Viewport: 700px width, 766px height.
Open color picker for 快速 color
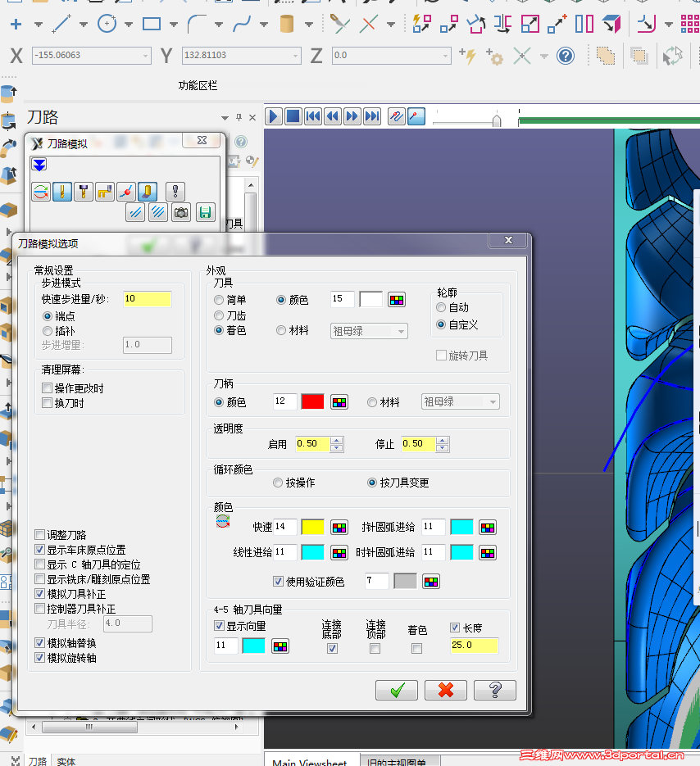pyautogui.click(x=339, y=527)
